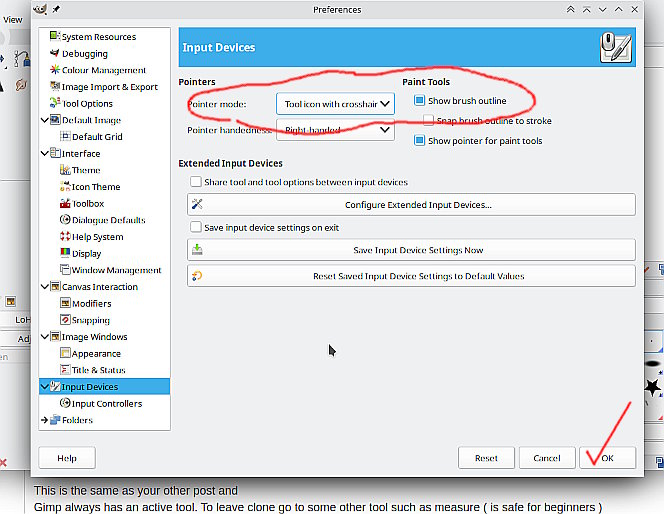Collapse the Input Devices branch

pyautogui.click(x=44, y=387)
